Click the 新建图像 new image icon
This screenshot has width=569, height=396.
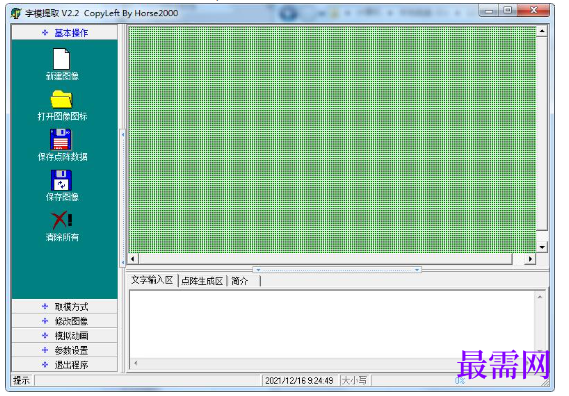tap(62, 59)
